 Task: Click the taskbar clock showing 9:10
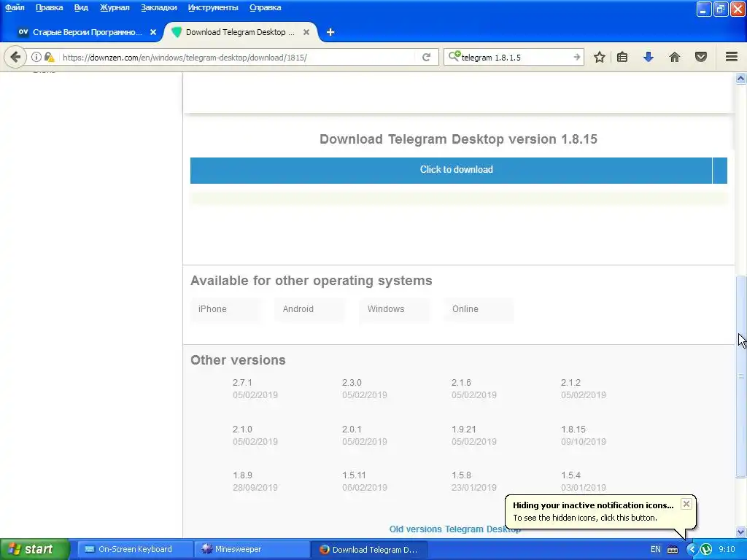727,549
